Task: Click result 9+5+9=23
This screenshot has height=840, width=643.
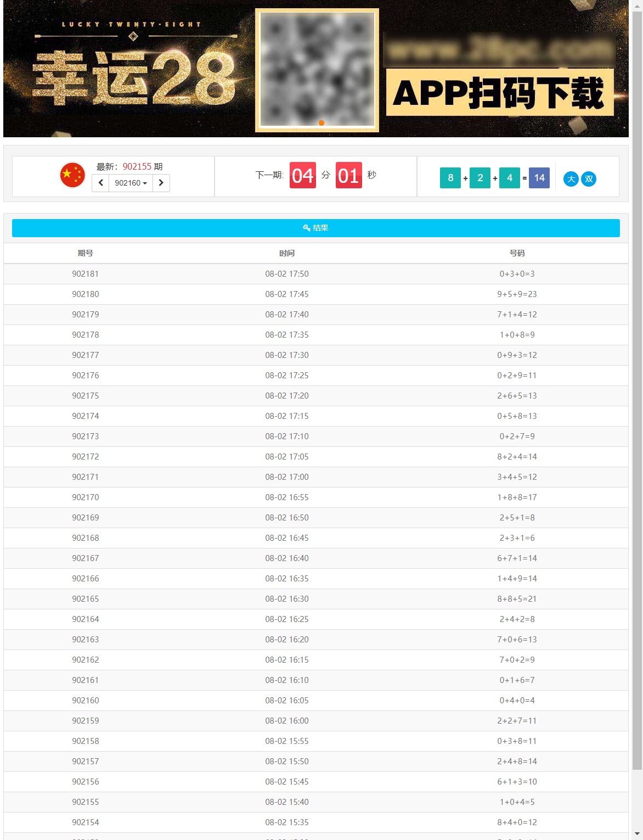Action: (517, 294)
